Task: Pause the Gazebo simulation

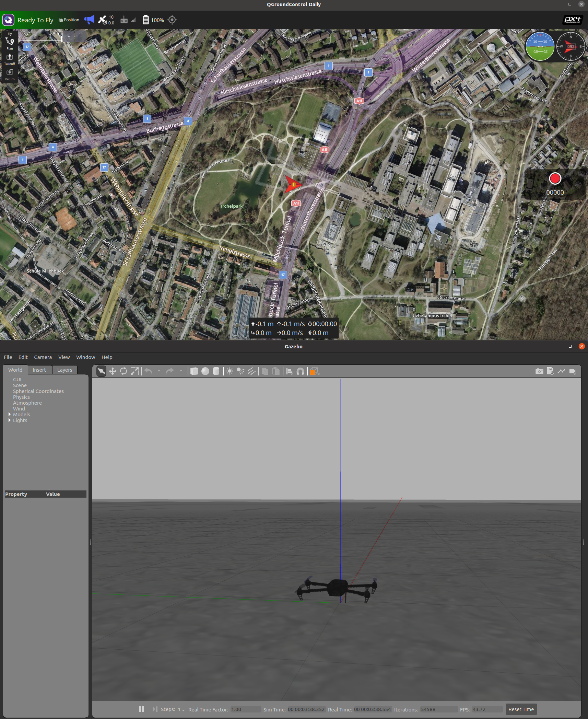Action: point(141,709)
